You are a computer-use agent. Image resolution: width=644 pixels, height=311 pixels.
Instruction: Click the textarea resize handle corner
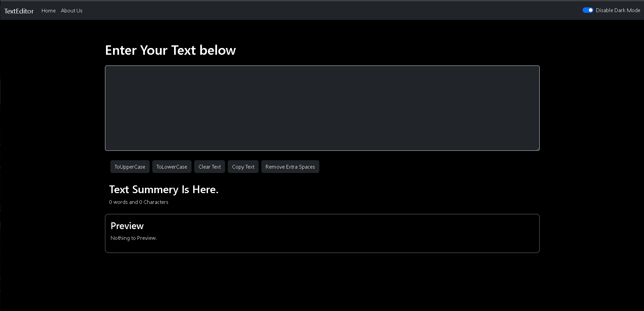point(538,149)
